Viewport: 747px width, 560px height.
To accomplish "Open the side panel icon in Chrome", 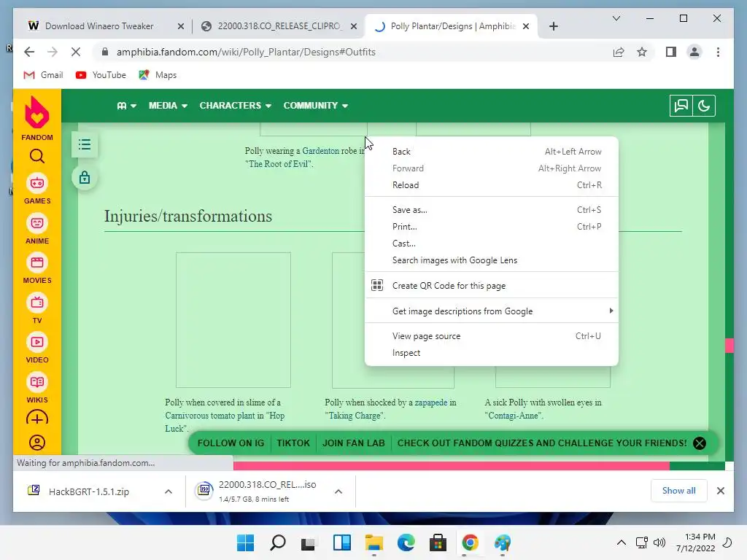I will point(671,52).
